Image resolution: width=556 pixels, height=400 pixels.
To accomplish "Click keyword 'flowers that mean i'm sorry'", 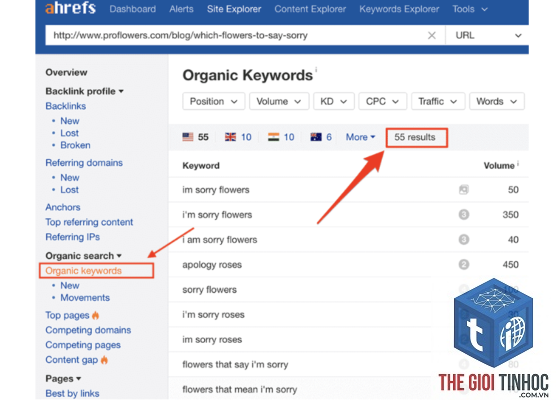I will (239, 389).
